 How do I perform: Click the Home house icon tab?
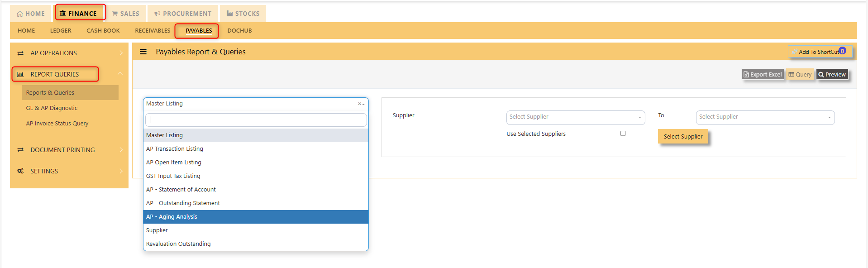click(19, 14)
